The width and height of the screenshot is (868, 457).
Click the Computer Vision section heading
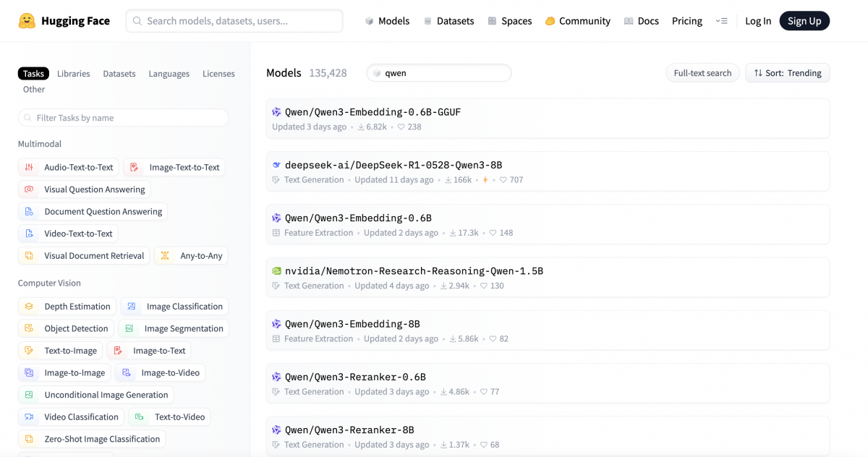tap(49, 283)
